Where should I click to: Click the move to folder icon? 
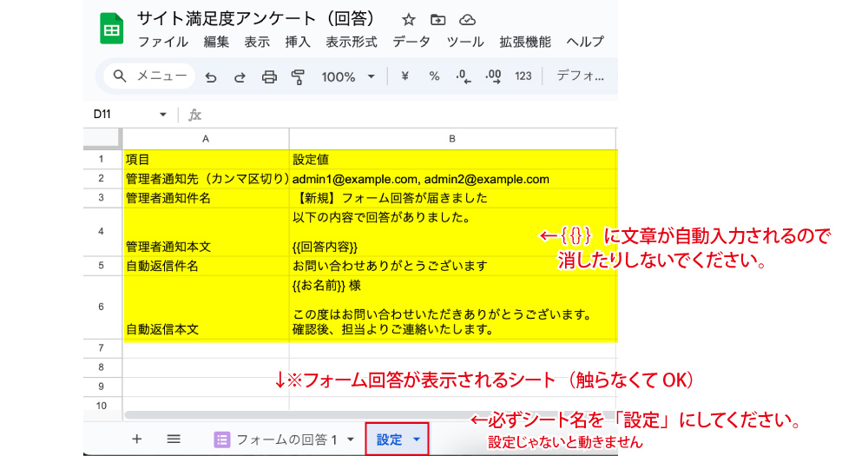[x=437, y=20]
